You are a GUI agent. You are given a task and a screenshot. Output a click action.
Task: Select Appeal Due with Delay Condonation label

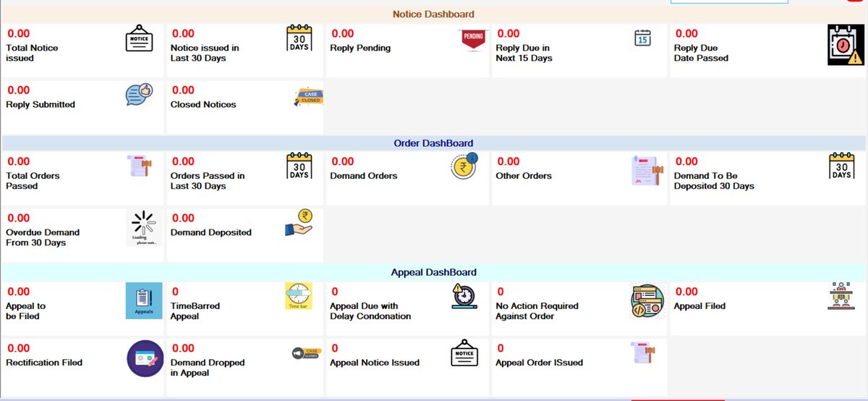click(370, 311)
